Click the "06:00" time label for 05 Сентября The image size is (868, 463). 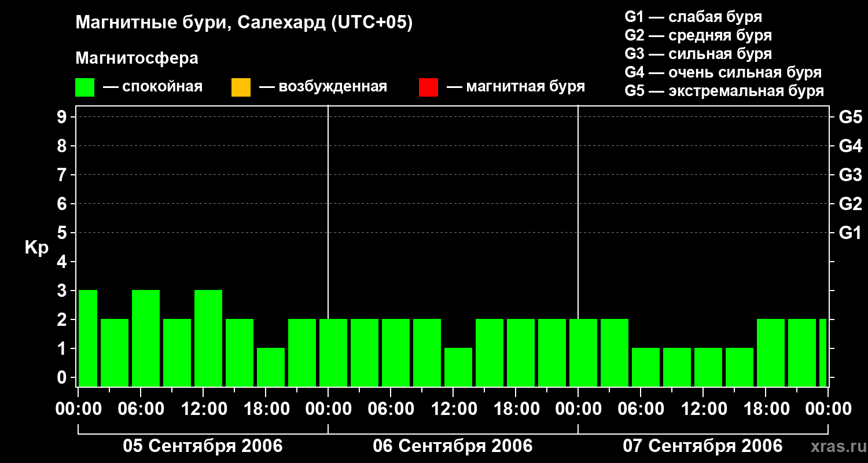(x=141, y=409)
